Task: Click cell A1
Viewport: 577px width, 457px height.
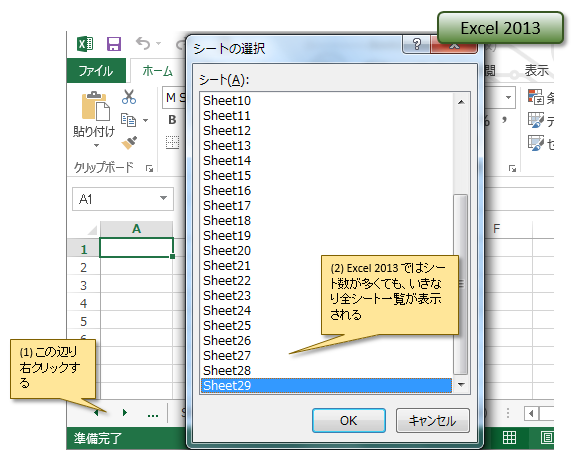Action: pyautogui.click(x=136, y=247)
